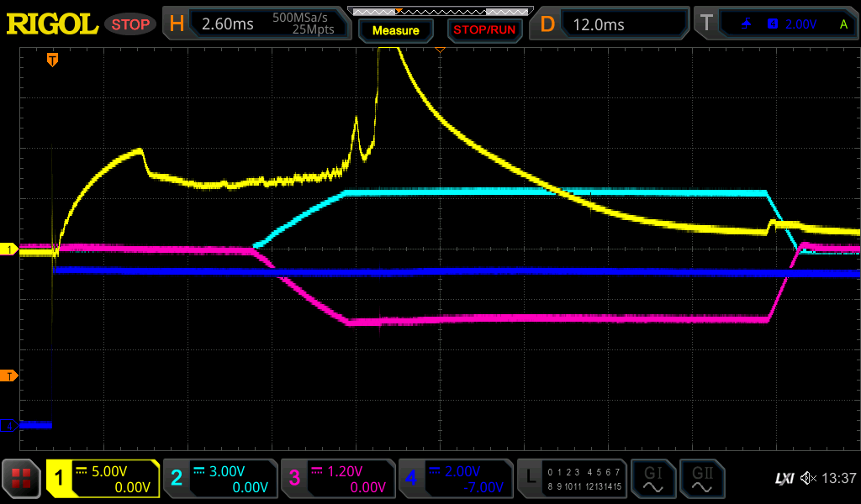The height and width of the screenshot is (504, 861).
Task: Click the RIGOL logo
Action: click(x=52, y=24)
